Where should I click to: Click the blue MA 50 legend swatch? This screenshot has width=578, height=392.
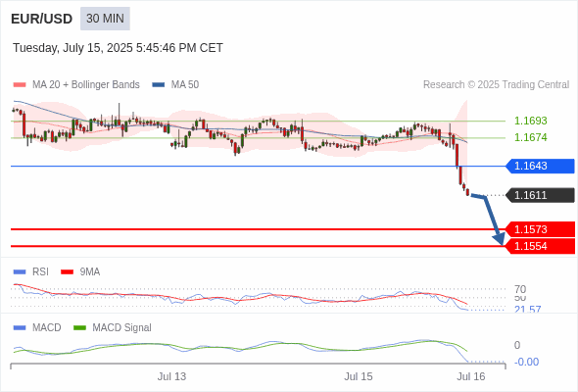pos(159,85)
